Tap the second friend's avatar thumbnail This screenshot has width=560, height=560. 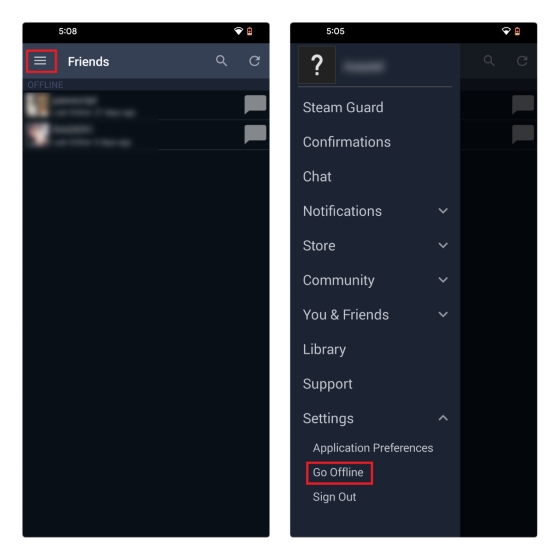coord(38,134)
